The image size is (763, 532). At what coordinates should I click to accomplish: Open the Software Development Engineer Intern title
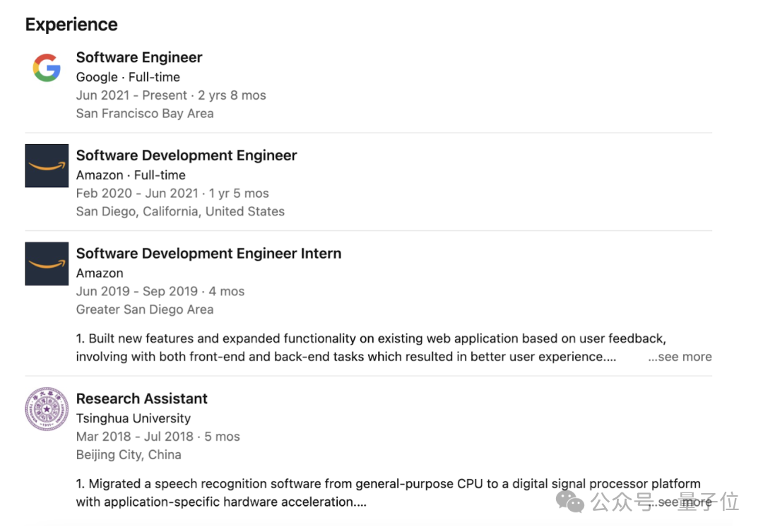pos(208,254)
